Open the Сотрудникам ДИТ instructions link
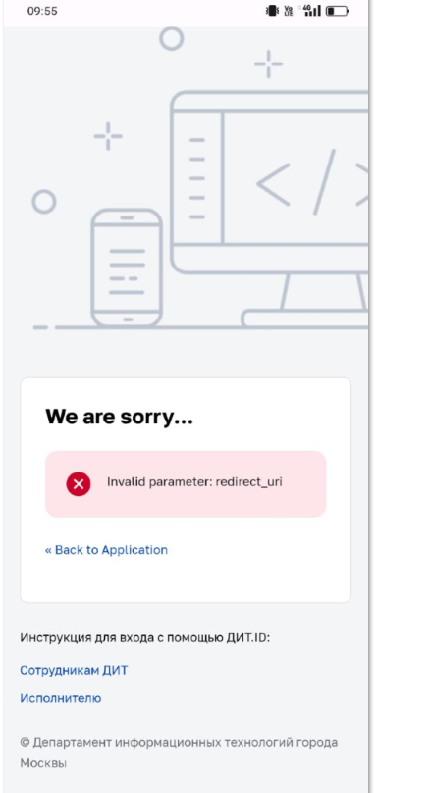The width and height of the screenshot is (445, 793). (74, 671)
